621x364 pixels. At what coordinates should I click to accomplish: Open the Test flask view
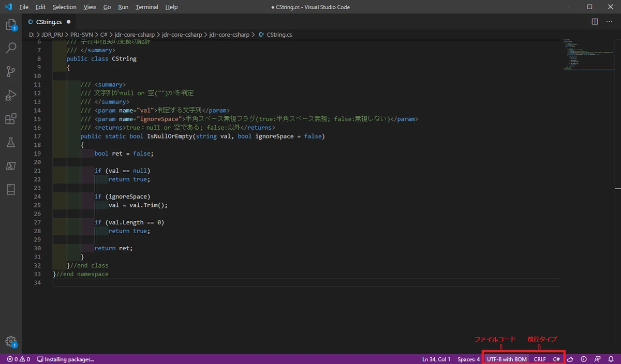(11, 143)
